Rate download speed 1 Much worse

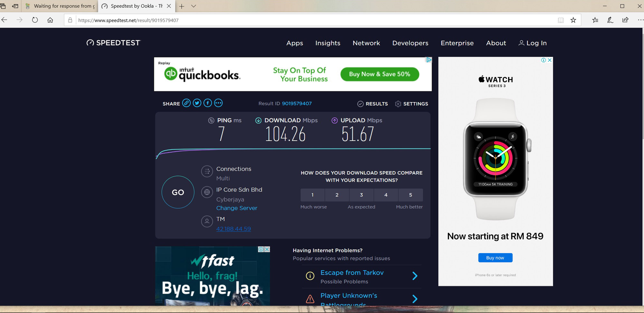312,195
